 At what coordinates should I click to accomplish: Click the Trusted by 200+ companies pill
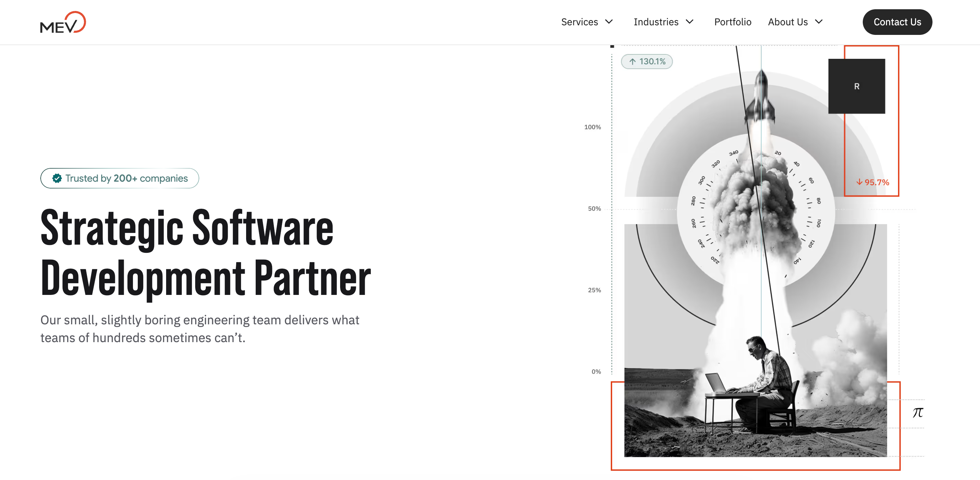(119, 178)
